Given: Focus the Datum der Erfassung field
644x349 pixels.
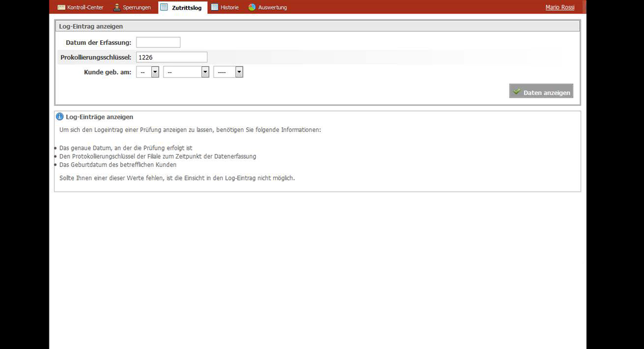Looking at the screenshot, I should 158,42.
